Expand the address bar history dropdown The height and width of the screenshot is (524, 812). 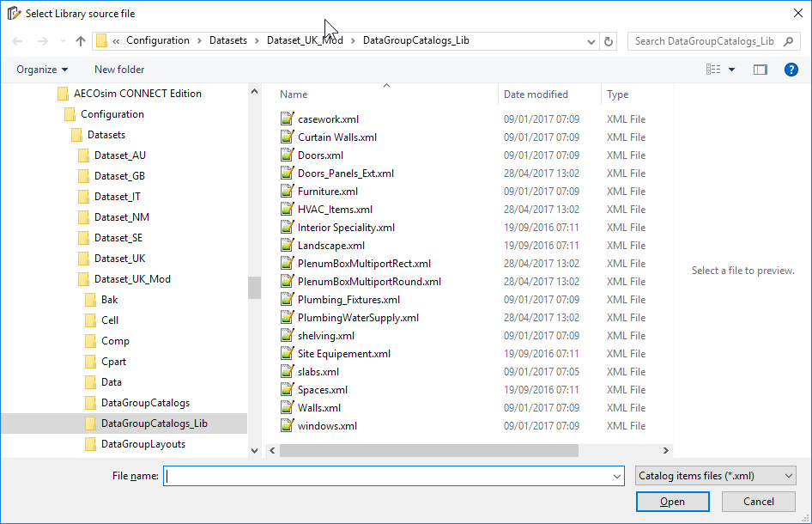tap(591, 41)
